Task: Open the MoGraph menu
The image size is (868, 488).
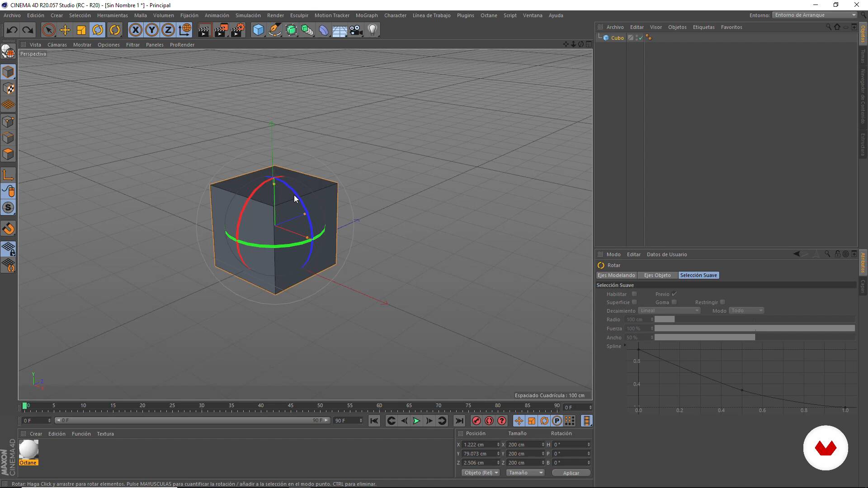Action: click(367, 15)
